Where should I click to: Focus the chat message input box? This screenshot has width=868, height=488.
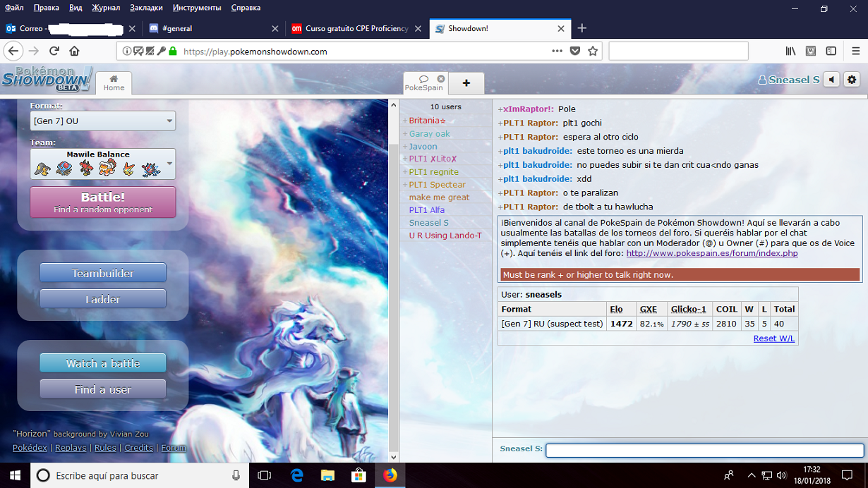(704, 449)
